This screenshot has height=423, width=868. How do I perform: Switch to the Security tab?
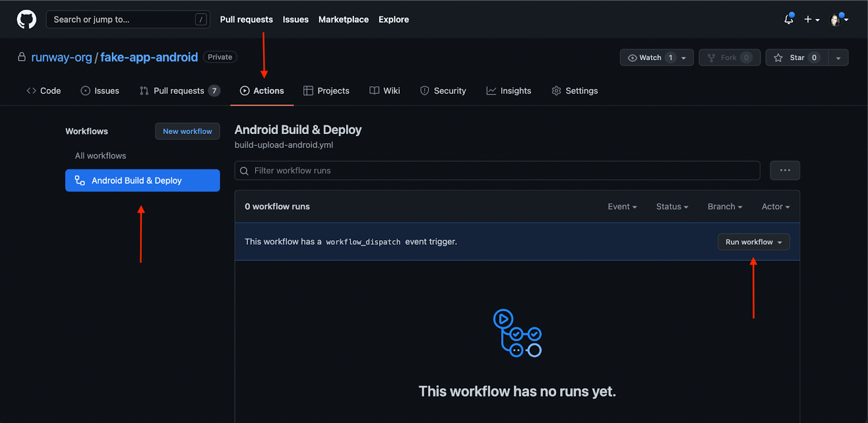[443, 91]
